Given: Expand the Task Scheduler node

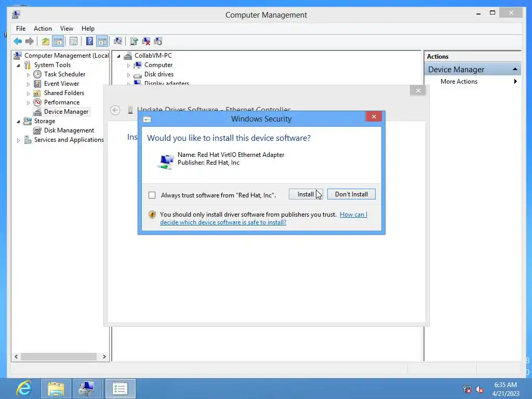Looking at the screenshot, I should pyautogui.click(x=28, y=75).
